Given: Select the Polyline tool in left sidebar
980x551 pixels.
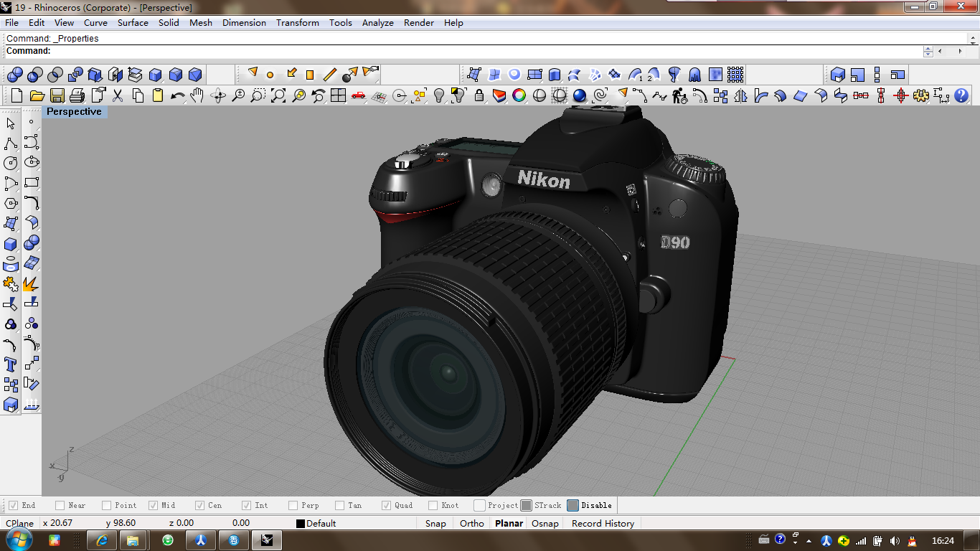Looking at the screenshot, I should click(11, 143).
